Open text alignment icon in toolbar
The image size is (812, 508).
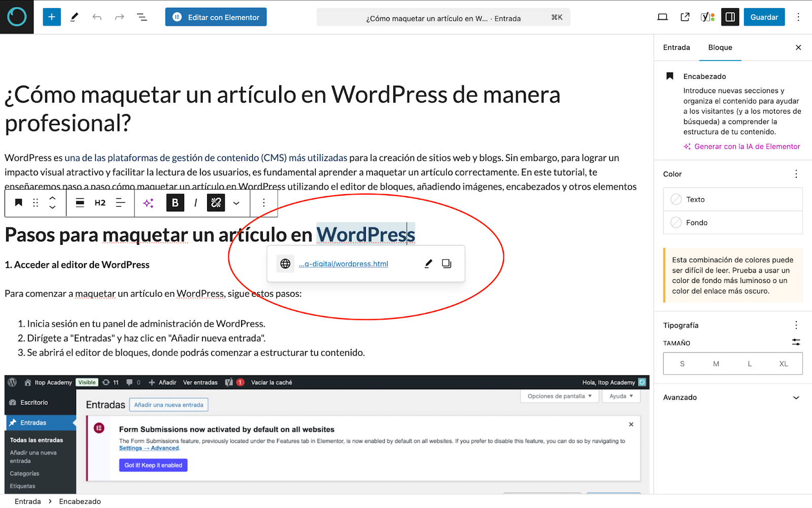point(121,203)
